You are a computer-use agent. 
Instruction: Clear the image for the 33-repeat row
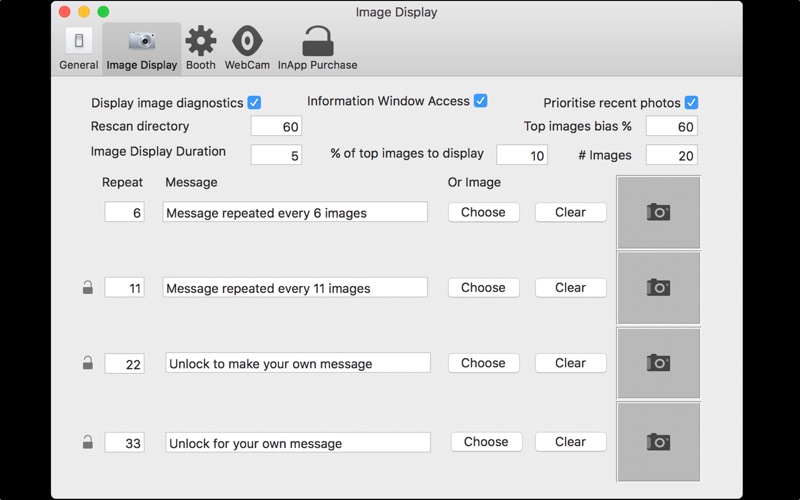coord(570,442)
